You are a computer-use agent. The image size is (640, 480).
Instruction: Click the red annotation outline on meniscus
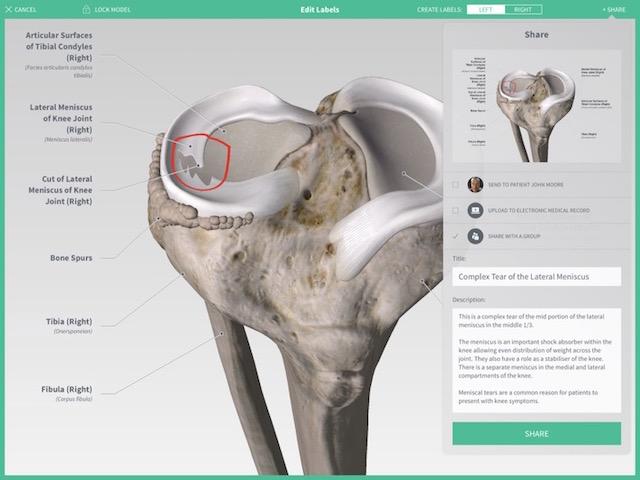pyautogui.click(x=200, y=162)
